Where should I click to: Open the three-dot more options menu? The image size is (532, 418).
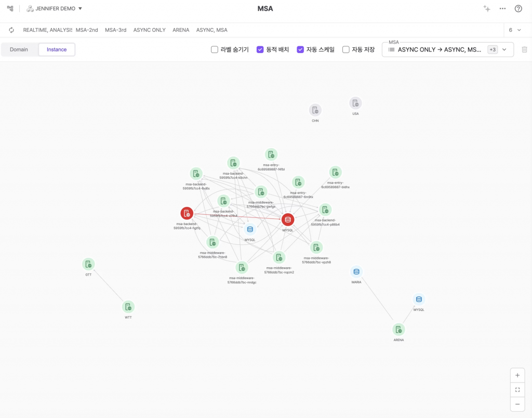pyautogui.click(x=502, y=9)
